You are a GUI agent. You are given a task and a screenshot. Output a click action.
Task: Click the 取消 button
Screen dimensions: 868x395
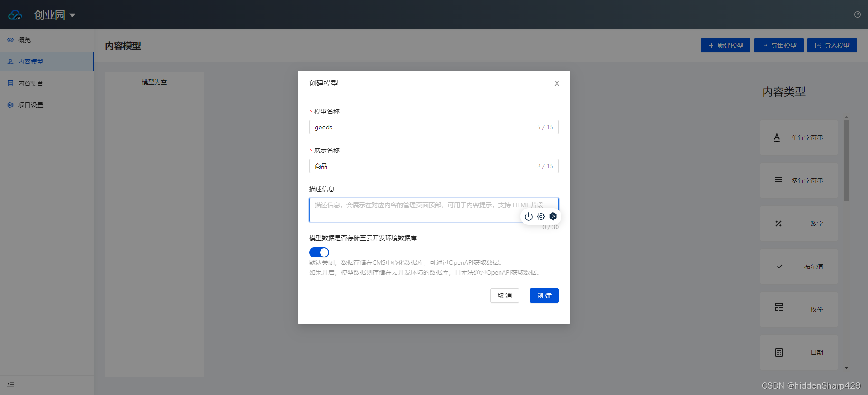point(505,295)
